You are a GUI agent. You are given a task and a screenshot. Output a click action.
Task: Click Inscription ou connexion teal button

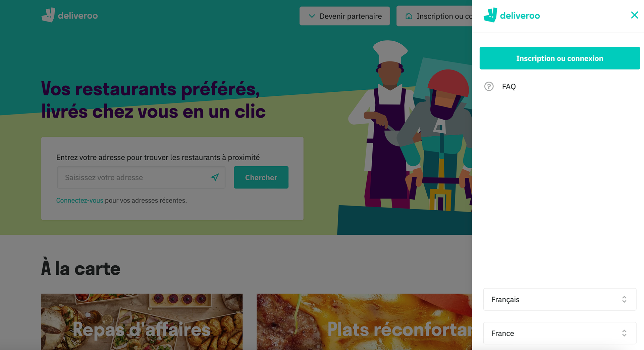pyautogui.click(x=559, y=58)
